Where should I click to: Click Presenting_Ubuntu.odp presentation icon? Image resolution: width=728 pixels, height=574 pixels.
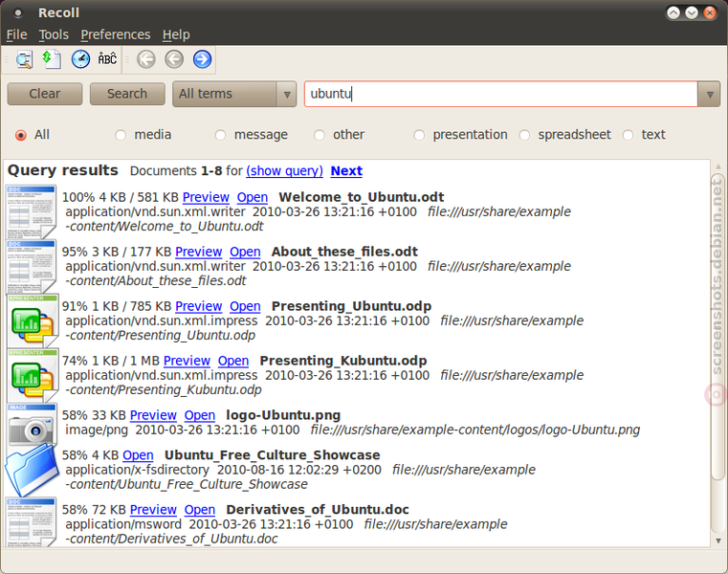[33, 320]
